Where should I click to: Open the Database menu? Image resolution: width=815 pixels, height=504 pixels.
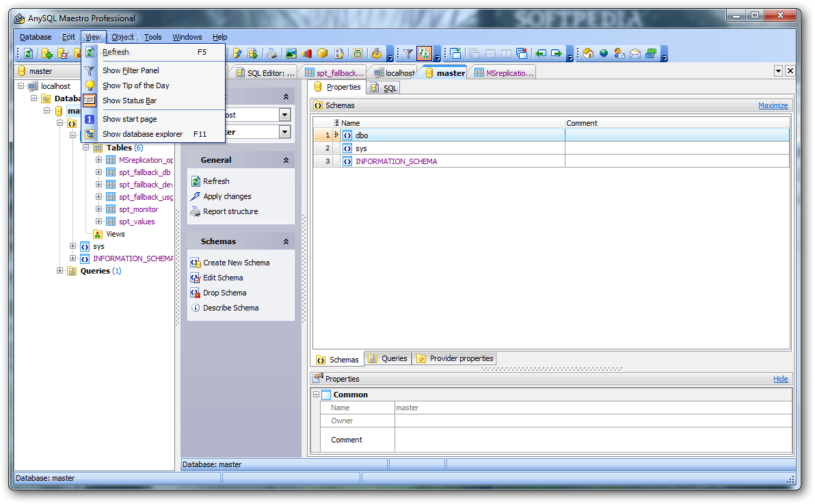point(36,37)
